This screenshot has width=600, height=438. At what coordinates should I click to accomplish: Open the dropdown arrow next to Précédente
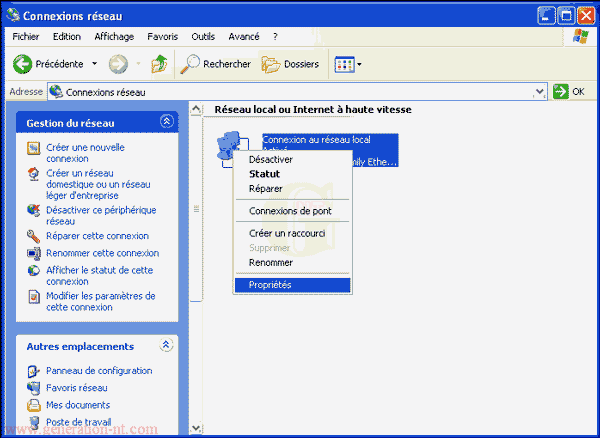[x=94, y=64]
